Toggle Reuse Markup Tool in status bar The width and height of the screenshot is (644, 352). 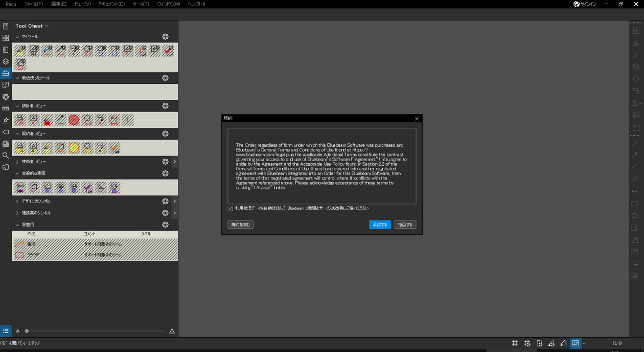[563, 343]
